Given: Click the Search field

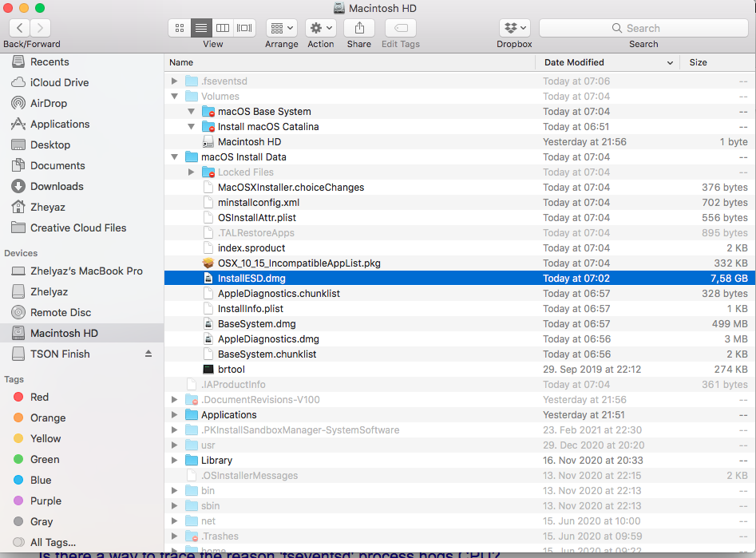Looking at the screenshot, I should (x=643, y=28).
